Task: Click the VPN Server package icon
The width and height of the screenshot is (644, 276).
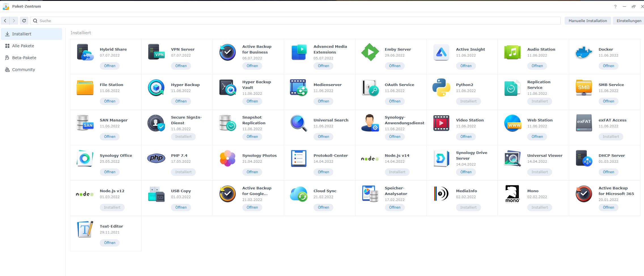Action: [156, 52]
